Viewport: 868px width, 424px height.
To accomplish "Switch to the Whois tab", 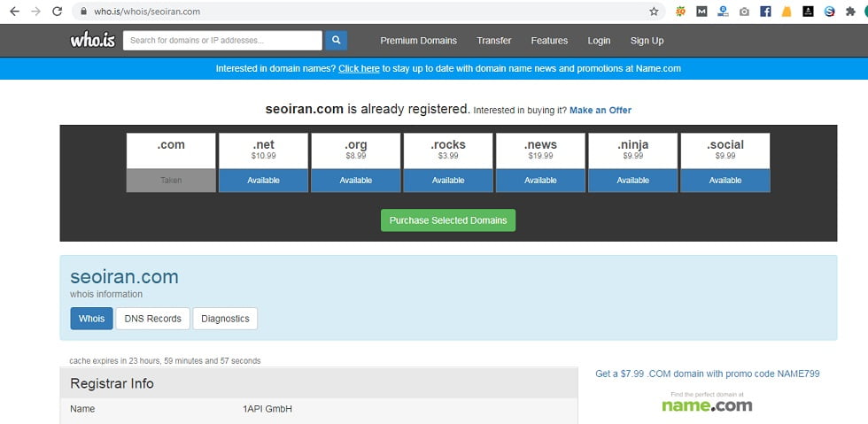I will 91,319.
